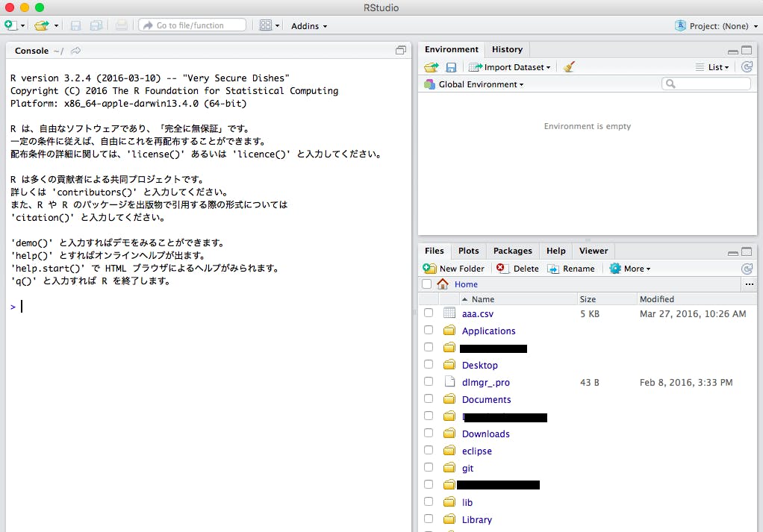
Task: Toggle the select-all files checkbox
Action: click(428, 284)
